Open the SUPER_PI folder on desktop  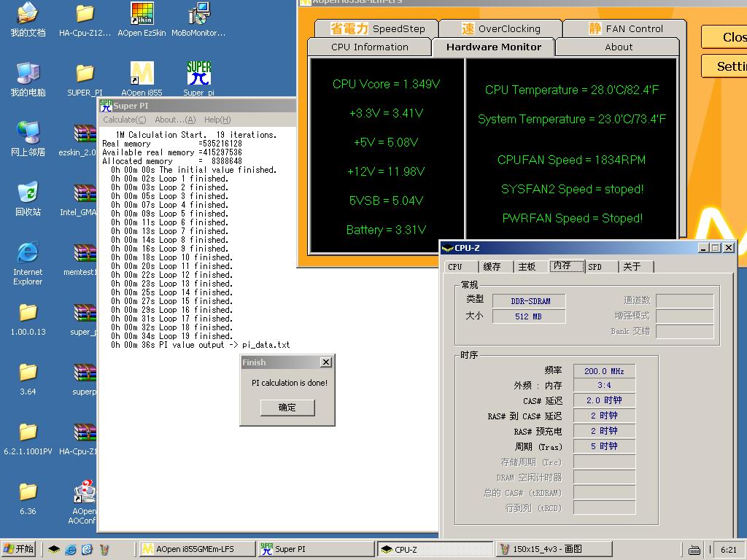coord(85,79)
